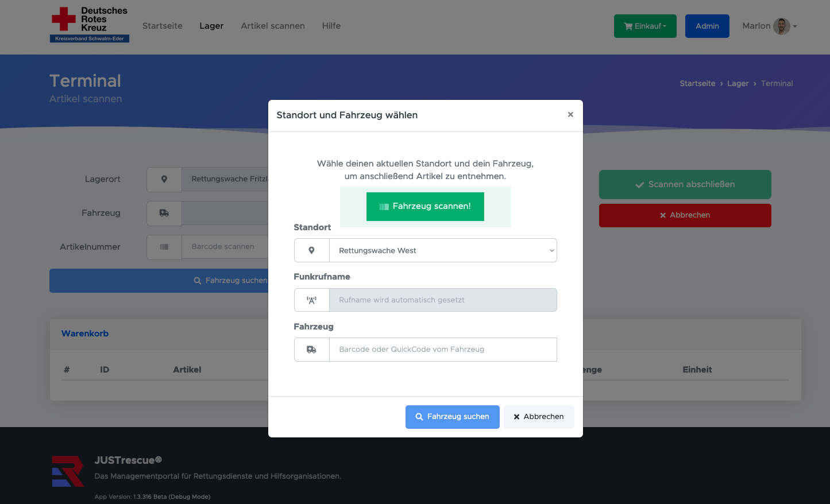Click the Deutsches Rotes Kreuz logo
Screen dimensions: 830x504
tap(90, 24)
